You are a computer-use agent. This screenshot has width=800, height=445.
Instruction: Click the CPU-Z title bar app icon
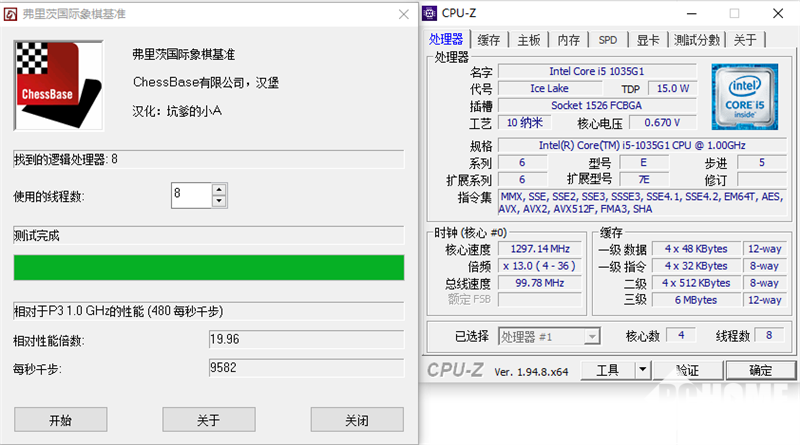click(x=430, y=13)
